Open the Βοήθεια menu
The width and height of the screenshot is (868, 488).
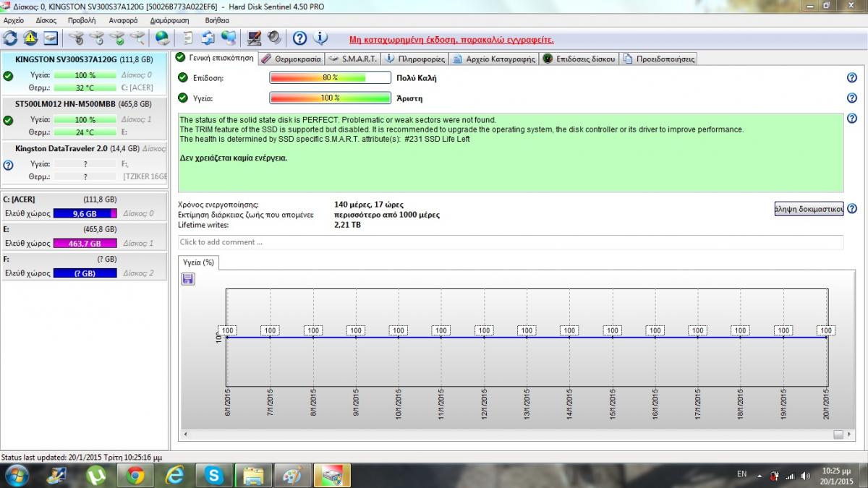[x=218, y=20]
